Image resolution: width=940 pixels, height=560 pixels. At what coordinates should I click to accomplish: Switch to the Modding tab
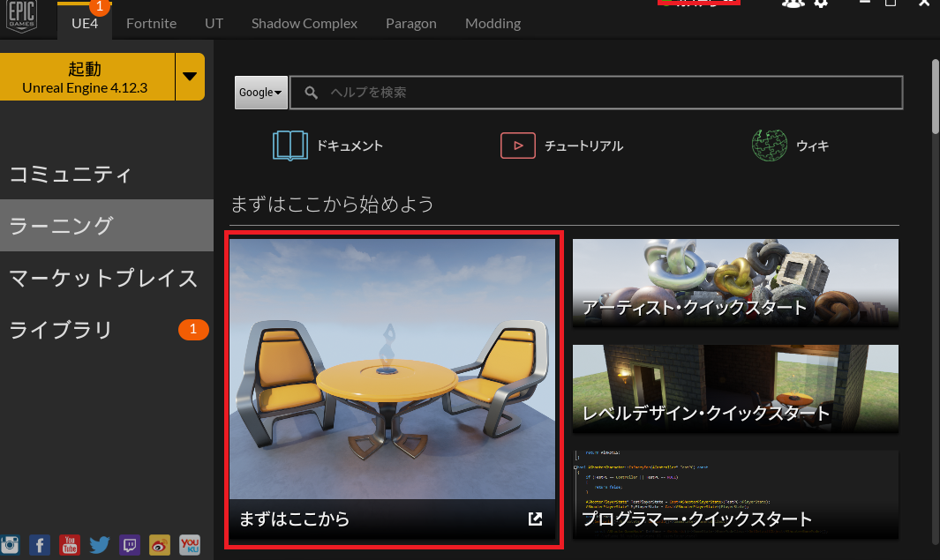pyautogui.click(x=493, y=23)
